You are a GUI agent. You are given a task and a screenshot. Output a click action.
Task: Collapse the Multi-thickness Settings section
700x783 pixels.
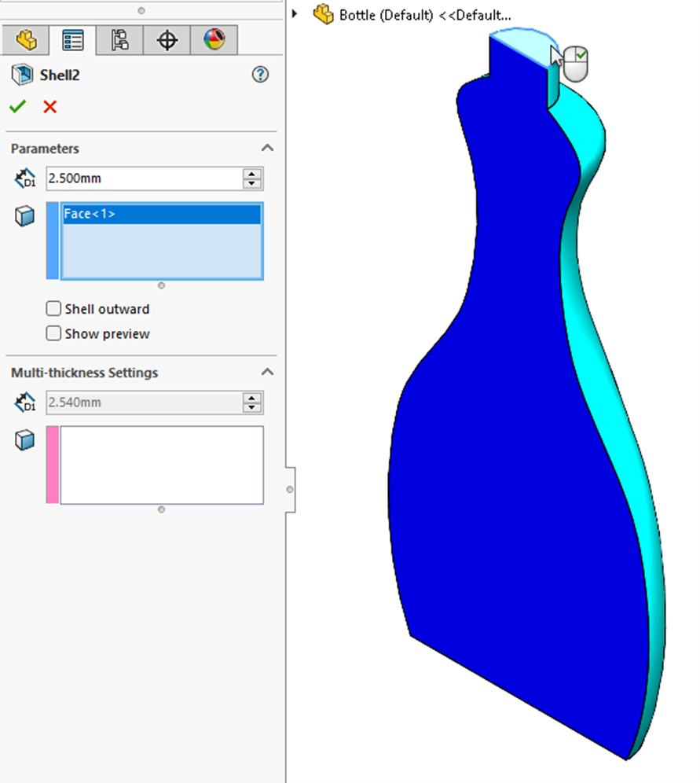[267, 373]
